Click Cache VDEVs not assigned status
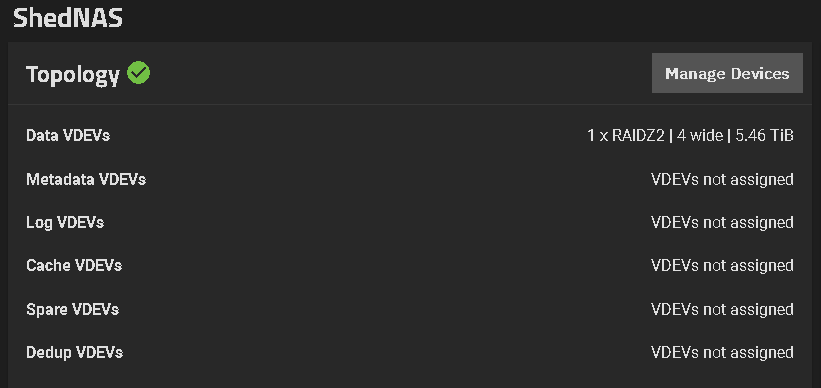 [722, 265]
